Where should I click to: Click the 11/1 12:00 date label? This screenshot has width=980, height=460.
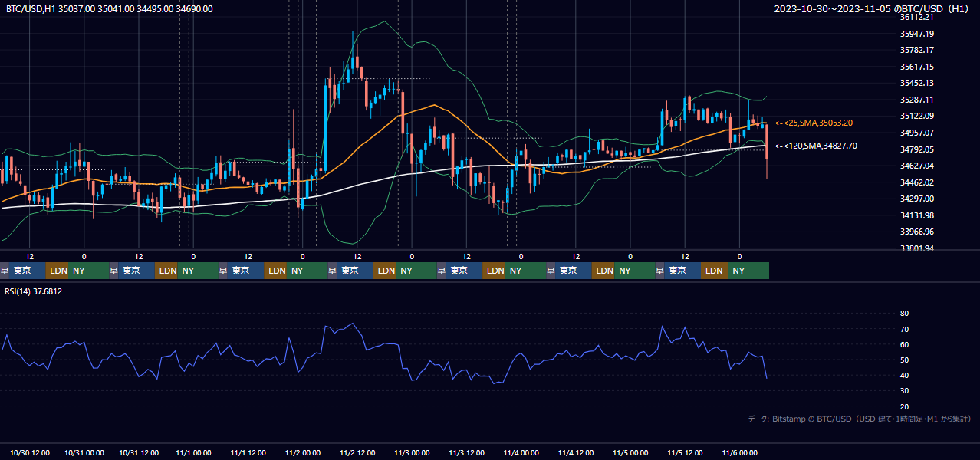point(248,452)
